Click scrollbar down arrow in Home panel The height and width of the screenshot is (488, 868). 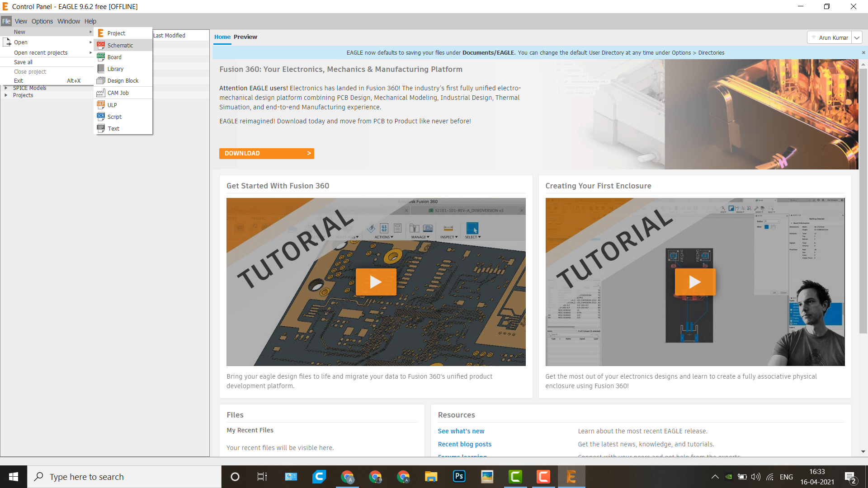(x=863, y=451)
